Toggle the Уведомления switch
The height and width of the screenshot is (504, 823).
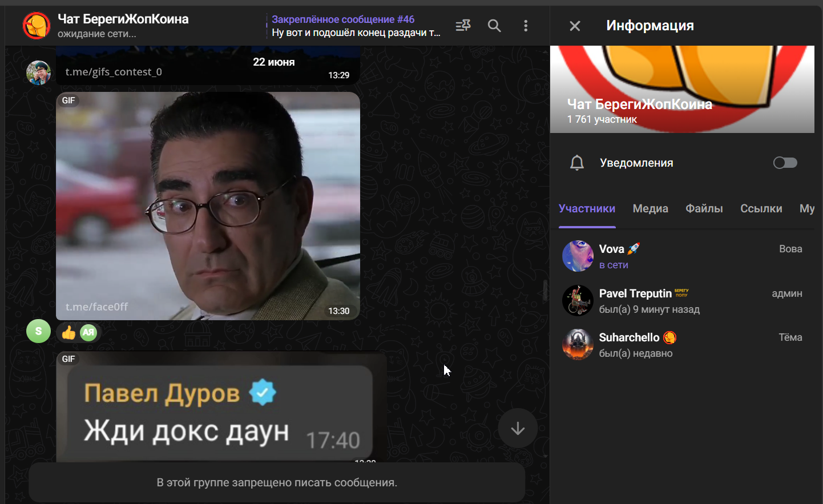785,163
